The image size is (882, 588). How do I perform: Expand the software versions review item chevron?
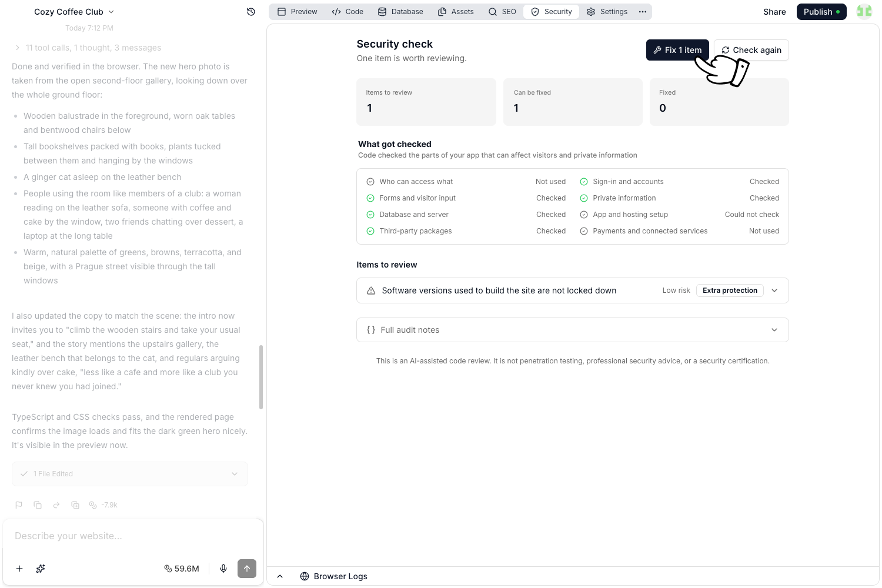coord(774,290)
